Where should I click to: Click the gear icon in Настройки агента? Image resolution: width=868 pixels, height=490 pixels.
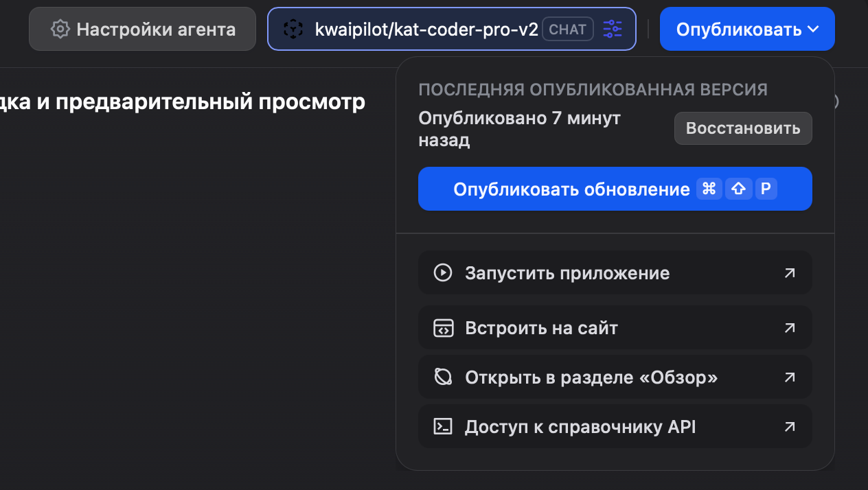pyautogui.click(x=60, y=29)
